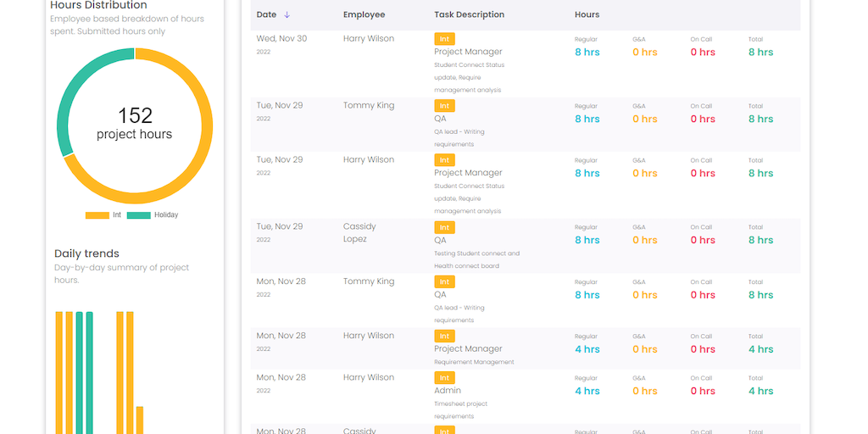The image size is (868, 434).
Task: Toggle the Holiday series in chart legend
Action: 153,215
